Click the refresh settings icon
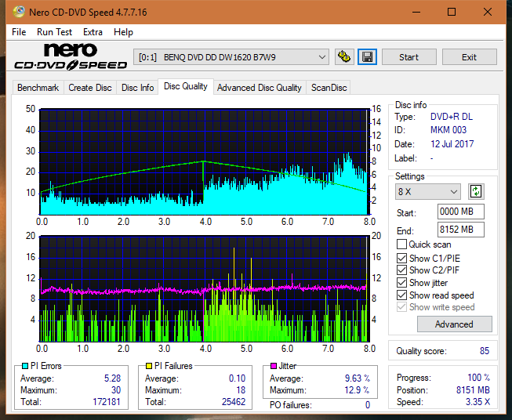Viewport: 512px width, 420px height. (476, 191)
